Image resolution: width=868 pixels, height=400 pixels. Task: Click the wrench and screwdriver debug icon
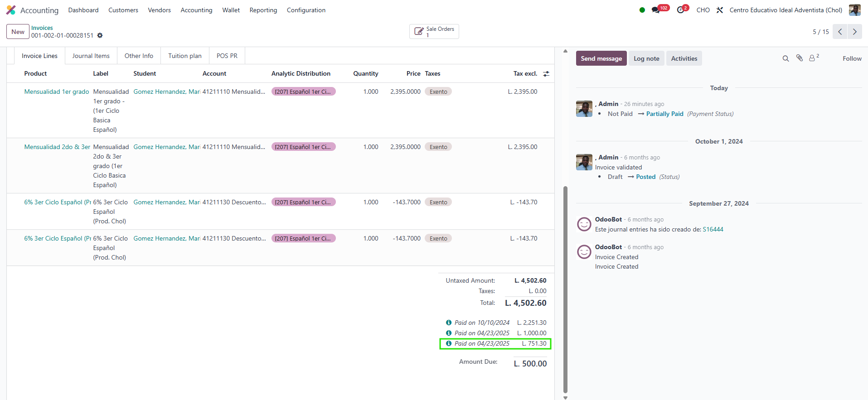(x=720, y=10)
